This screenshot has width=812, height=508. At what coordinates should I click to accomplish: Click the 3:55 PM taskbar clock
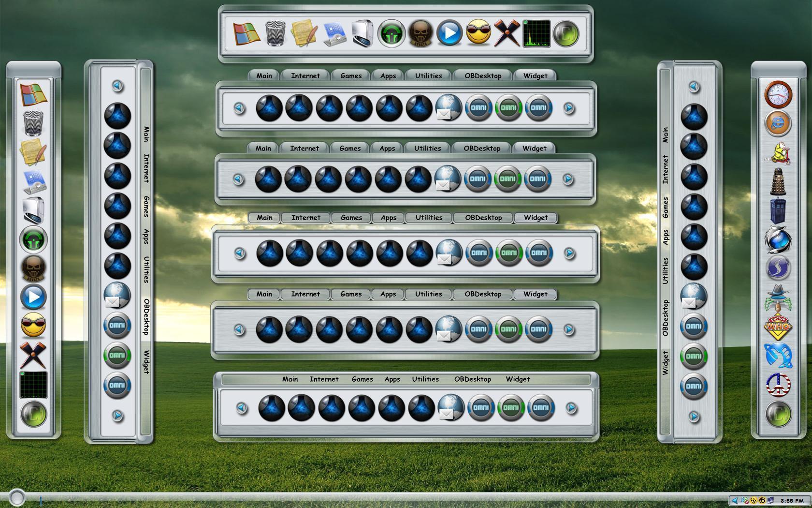coord(792,501)
